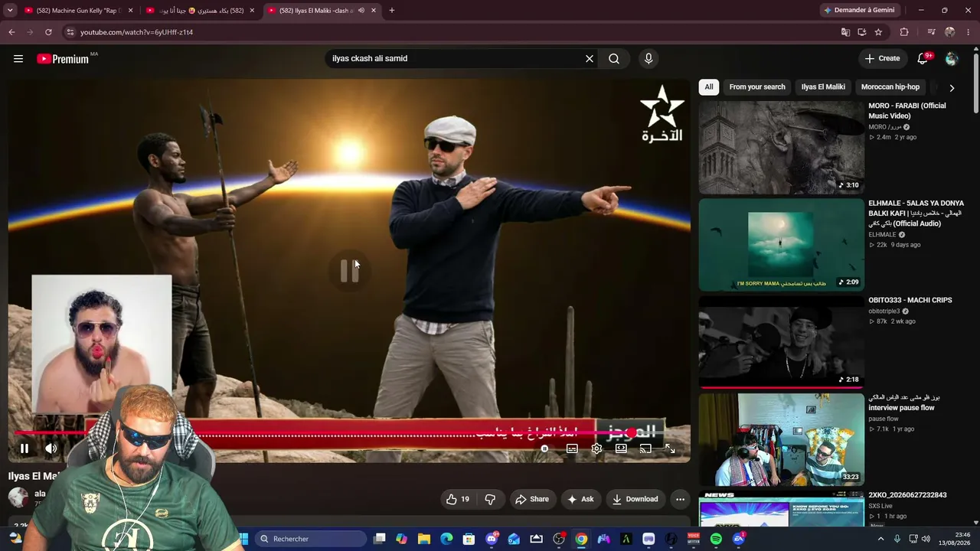Screen dimensions: 980x551
Task: Select the All filter chip
Action: pos(709,87)
